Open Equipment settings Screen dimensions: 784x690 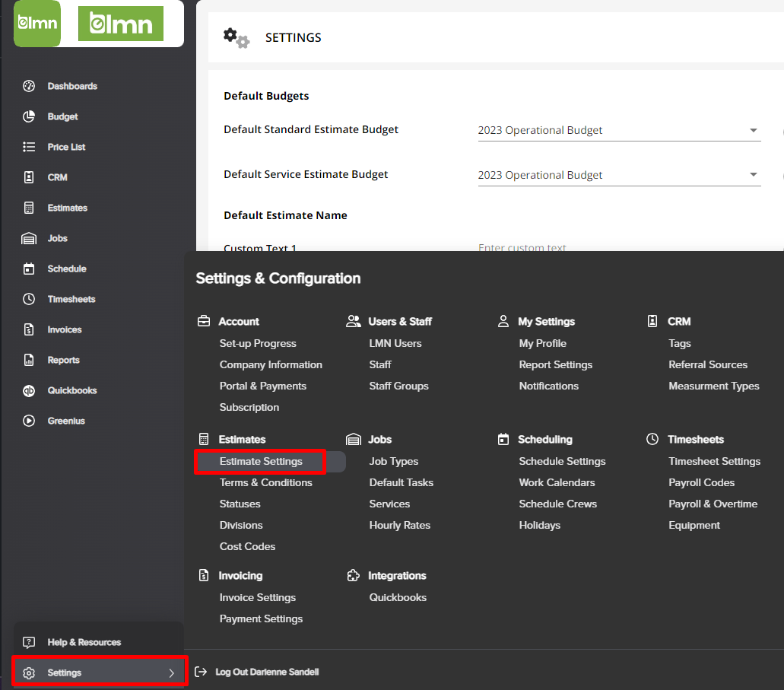tap(694, 525)
